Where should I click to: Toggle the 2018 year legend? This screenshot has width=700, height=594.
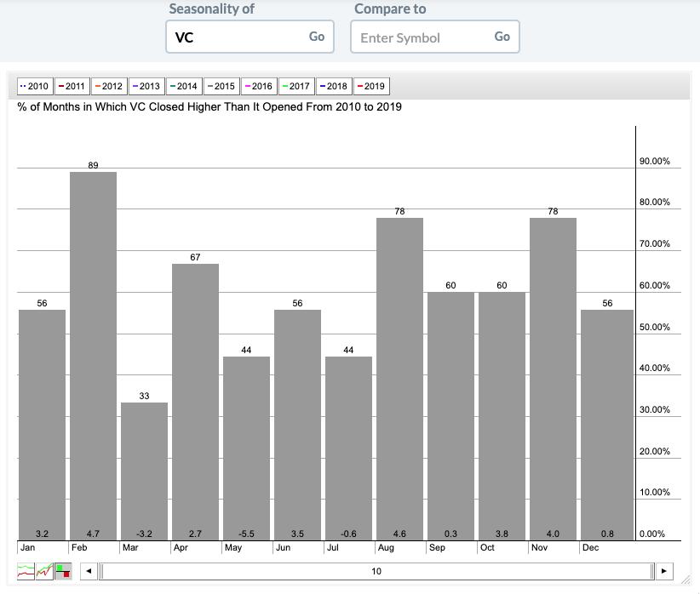[335, 86]
